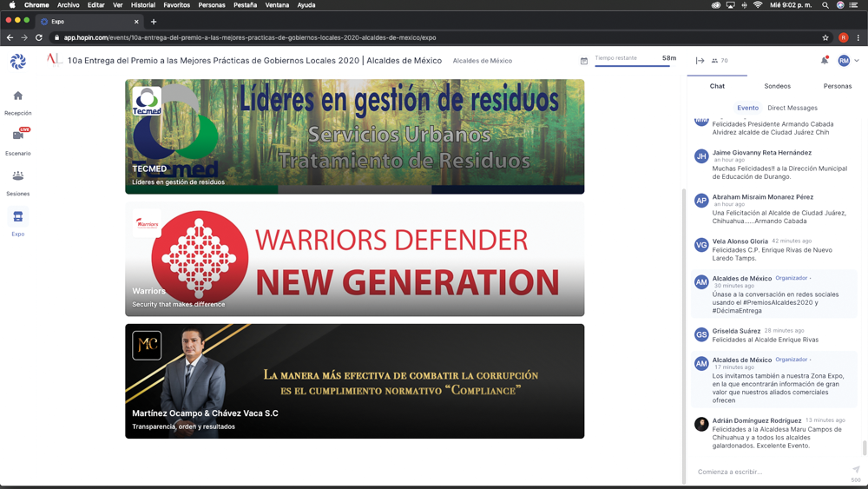Reload the page with refresh icon
Screen dimensions: 868x489
coord(39,37)
